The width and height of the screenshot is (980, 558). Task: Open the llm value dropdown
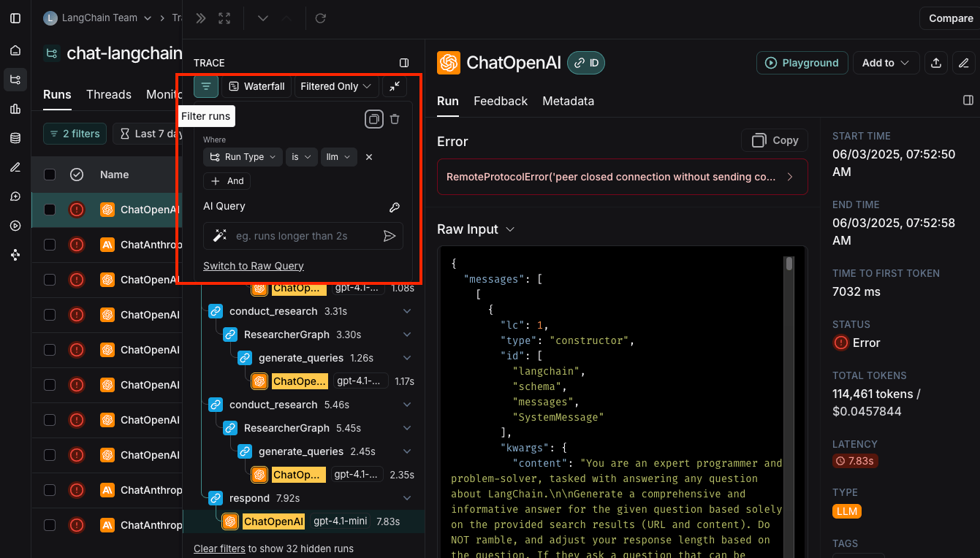click(x=338, y=157)
